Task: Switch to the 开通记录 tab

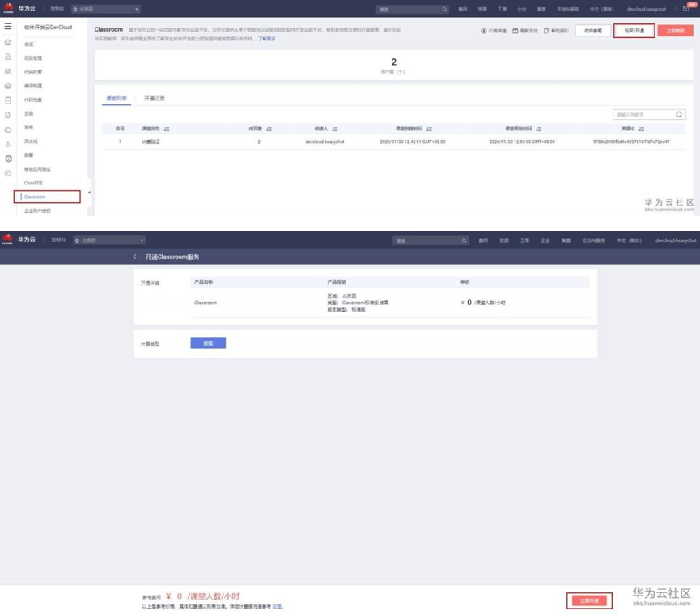Action: [155, 98]
